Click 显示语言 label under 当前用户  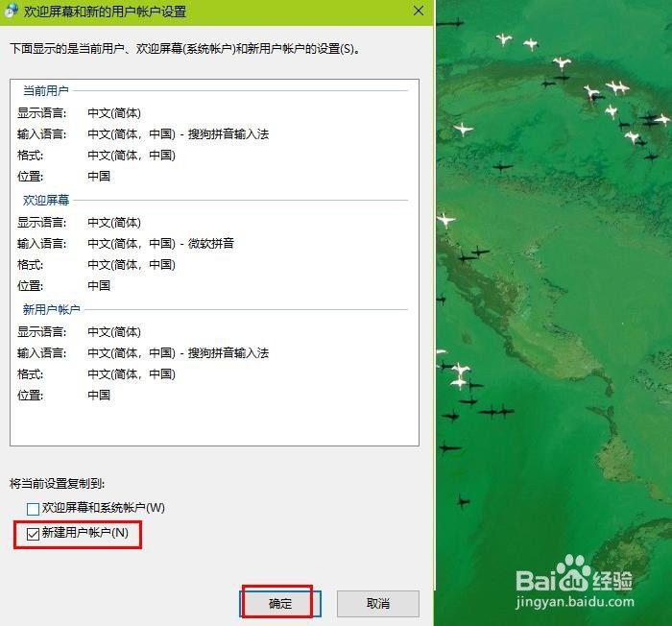41,113
